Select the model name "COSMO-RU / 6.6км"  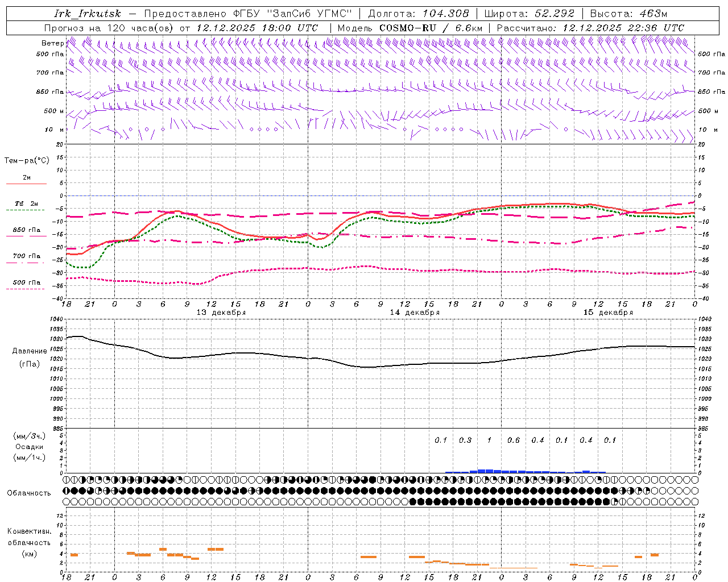point(431,28)
